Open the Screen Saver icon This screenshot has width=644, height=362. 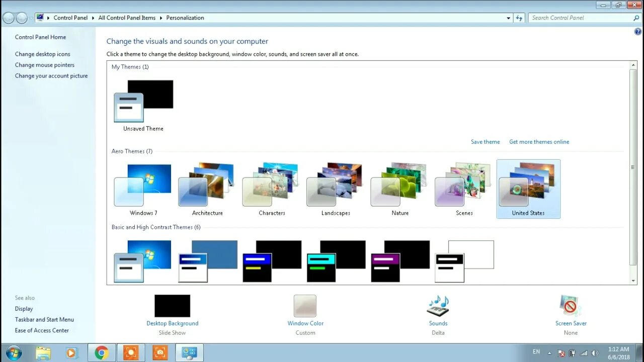[571, 306]
